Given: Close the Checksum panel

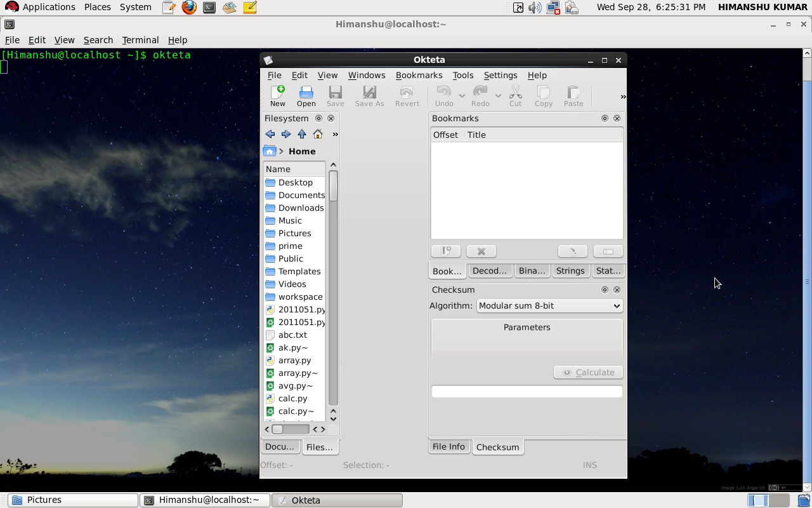Looking at the screenshot, I should (617, 290).
